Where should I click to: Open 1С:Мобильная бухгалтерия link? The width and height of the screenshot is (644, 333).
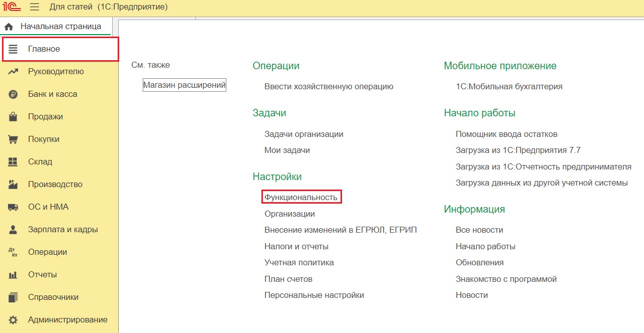click(509, 87)
